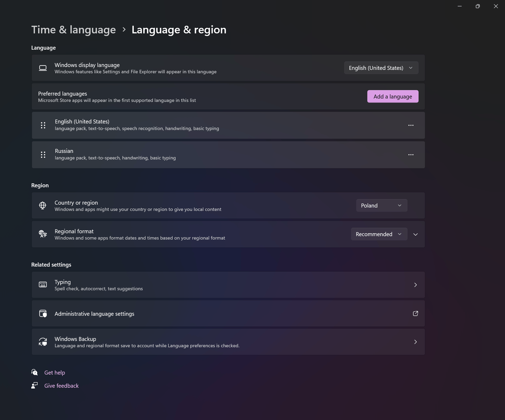Open Administrative language settings

coord(95,314)
